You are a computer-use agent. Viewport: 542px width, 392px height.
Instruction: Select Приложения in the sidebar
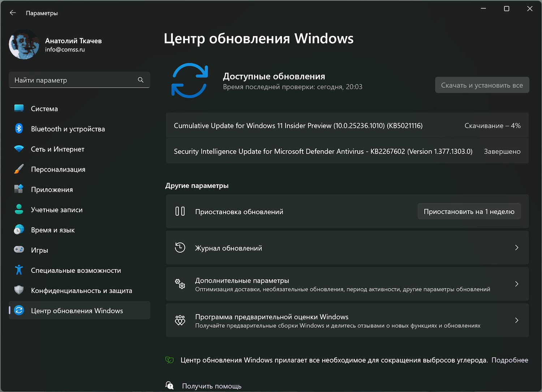click(x=52, y=190)
